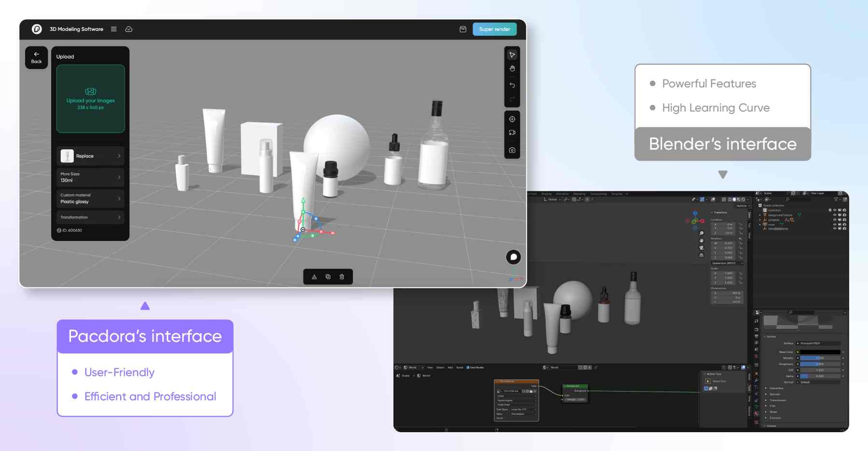Image resolution: width=868 pixels, height=451 pixels.
Task: Open the chat bubble in Pacdora viewport
Action: click(x=513, y=257)
